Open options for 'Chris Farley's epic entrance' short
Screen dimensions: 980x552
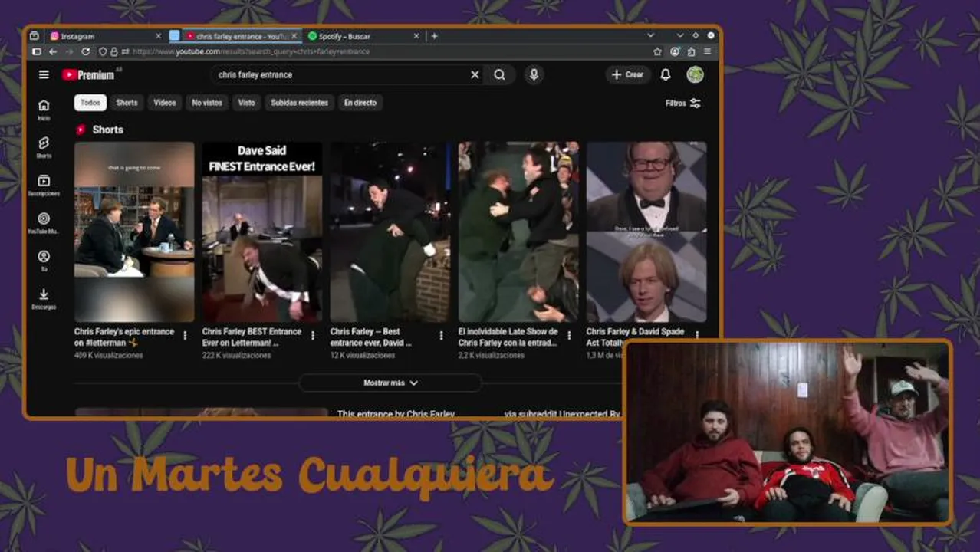pos(185,335)
